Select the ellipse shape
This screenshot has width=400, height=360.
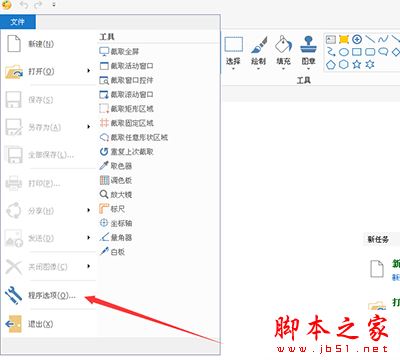click(344, 52)
